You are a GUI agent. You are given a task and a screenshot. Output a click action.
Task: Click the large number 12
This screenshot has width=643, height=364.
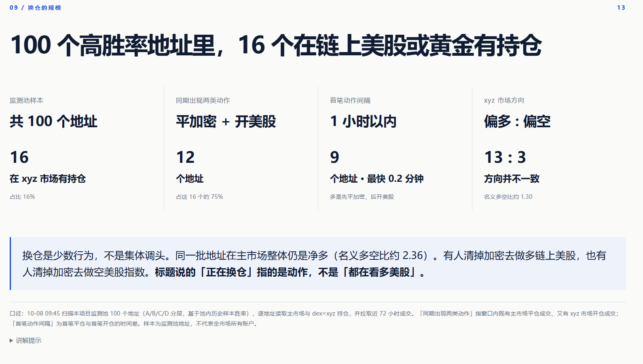(185, 157)
